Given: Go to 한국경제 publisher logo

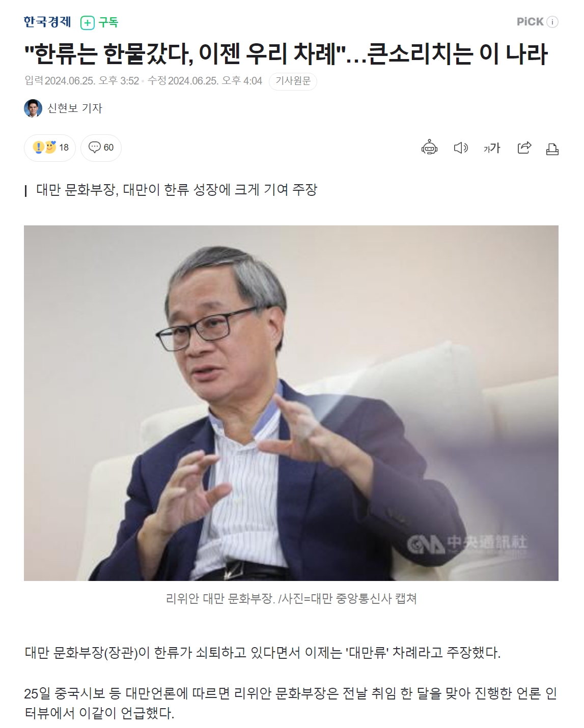Looking at the screenshot, I should [x=47, y=22].
